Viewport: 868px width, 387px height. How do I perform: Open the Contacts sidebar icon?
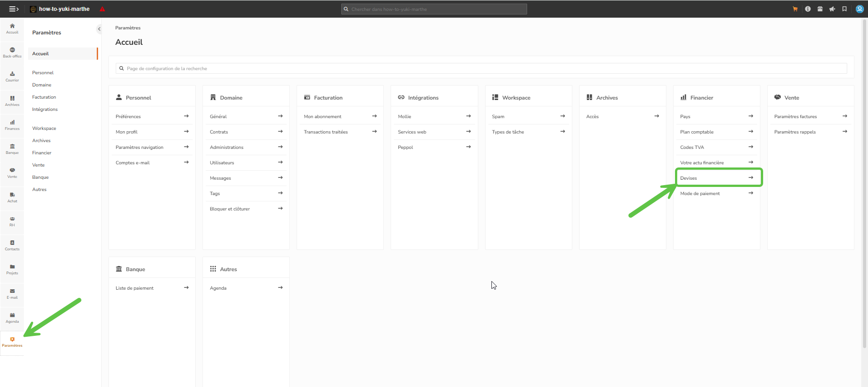(12, 245)
